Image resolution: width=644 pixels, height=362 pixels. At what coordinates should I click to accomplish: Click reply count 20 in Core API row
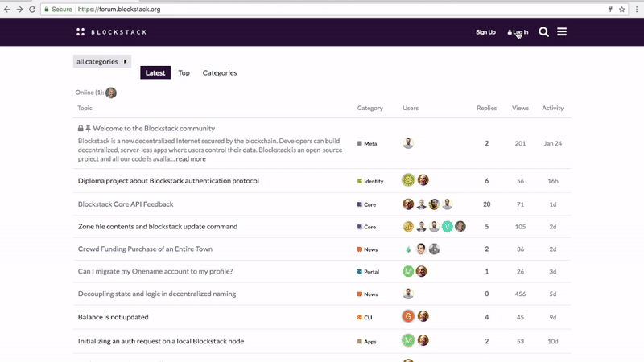click(x=487, y=204)
